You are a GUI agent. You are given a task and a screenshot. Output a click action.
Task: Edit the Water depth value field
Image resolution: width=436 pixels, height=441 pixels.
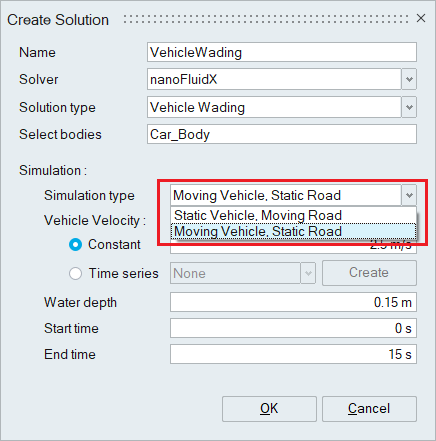[293, 302]
